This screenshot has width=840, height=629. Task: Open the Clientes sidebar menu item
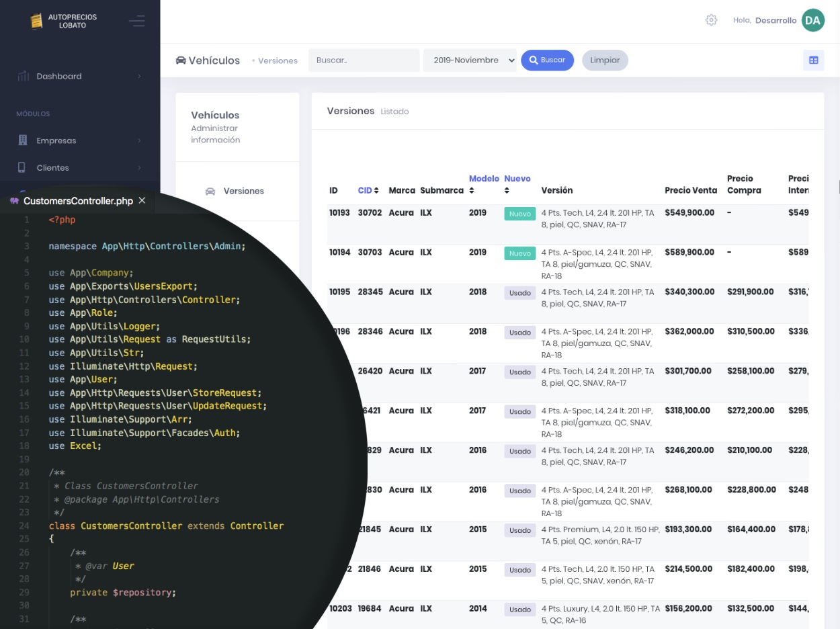click(53, 167)
